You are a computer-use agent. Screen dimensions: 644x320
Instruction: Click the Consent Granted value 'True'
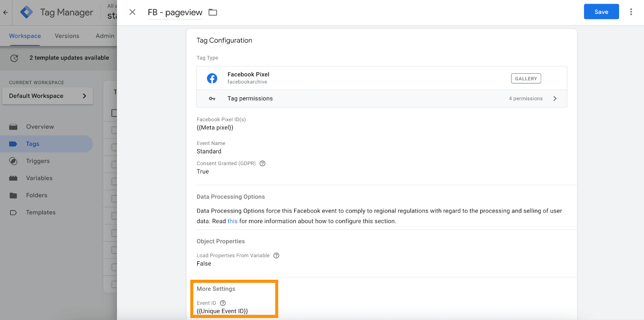[x=203, y=171]
